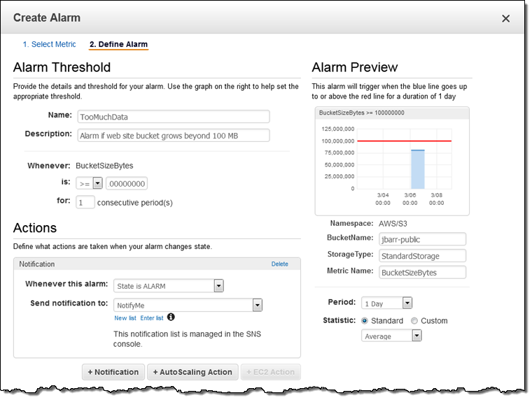Click the consecutive periods number field
Screen dimensions: 532x400
(85, 202)
